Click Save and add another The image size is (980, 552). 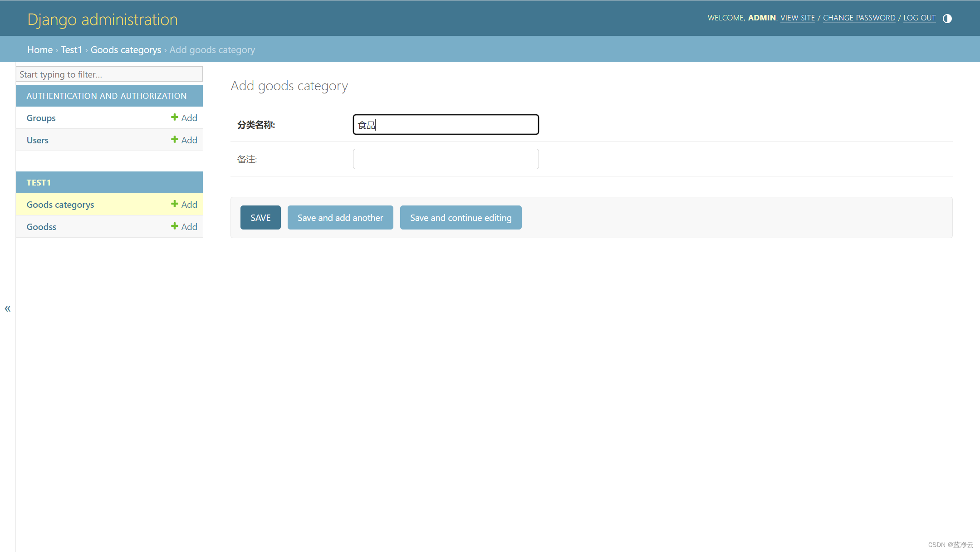(x=340, y=218)
